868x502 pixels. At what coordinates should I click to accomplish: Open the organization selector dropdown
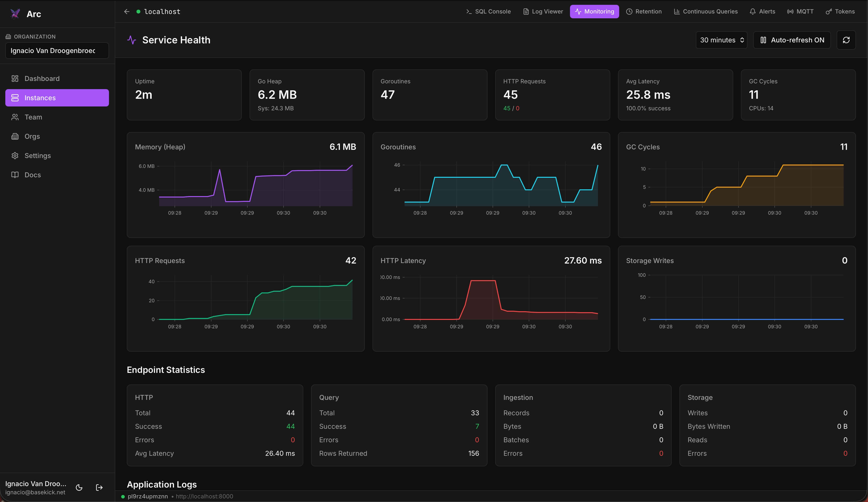pyautogui.click(x=57, y=51)
